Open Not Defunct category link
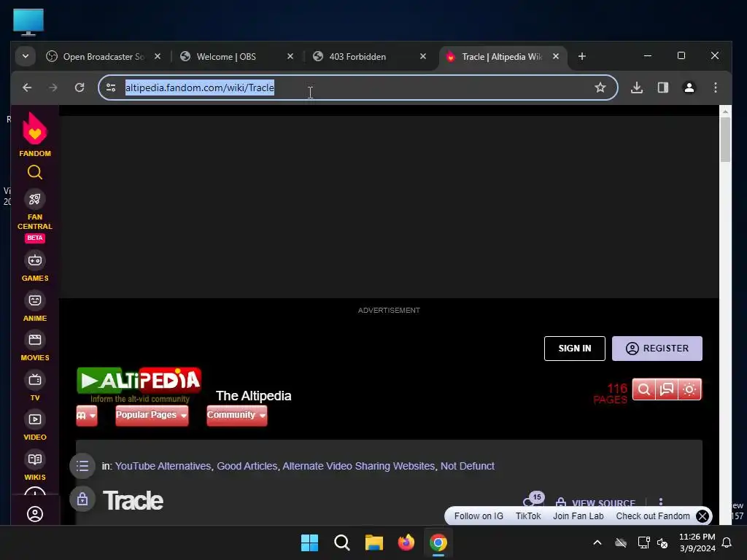This screenshot has width=747, height=560. (468, 466)
